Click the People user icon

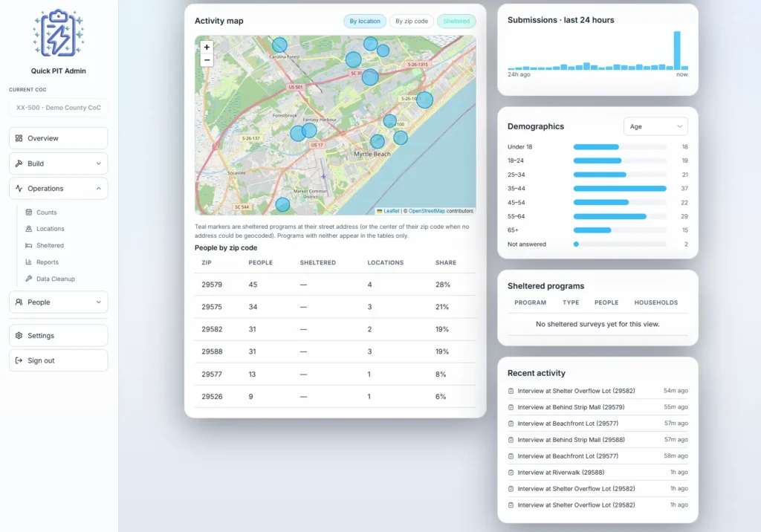coord(19,302)
